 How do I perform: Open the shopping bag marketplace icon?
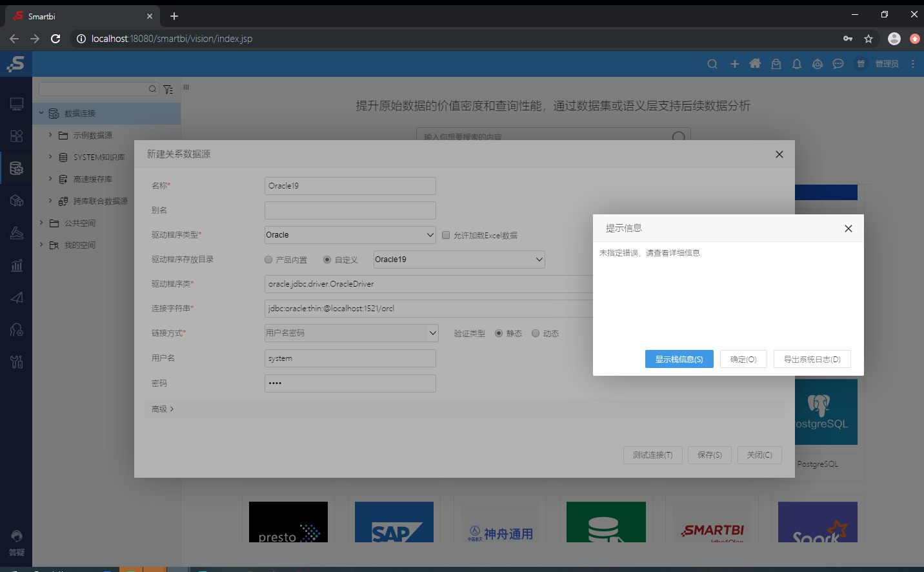tap(776, 64)
